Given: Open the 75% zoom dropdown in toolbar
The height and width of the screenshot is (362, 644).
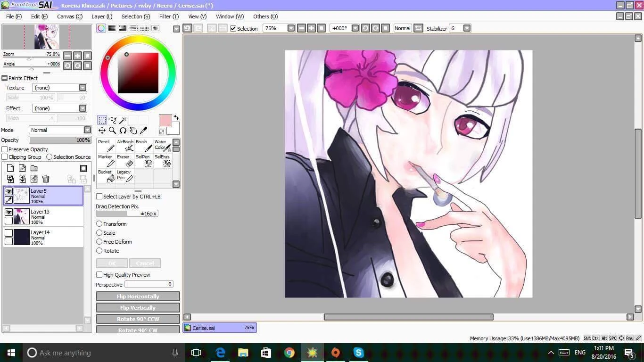Looking at the screenshot, I should pos(291,28).
